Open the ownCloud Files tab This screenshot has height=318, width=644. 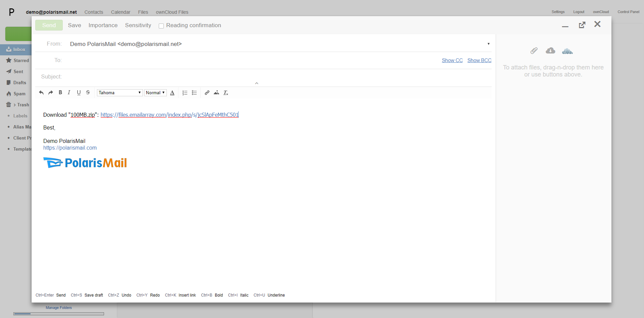172,12
